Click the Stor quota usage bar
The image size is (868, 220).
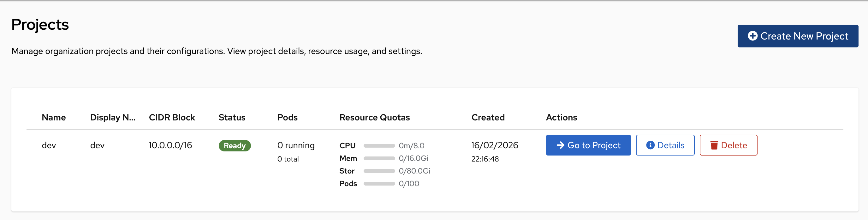point(379,171)
